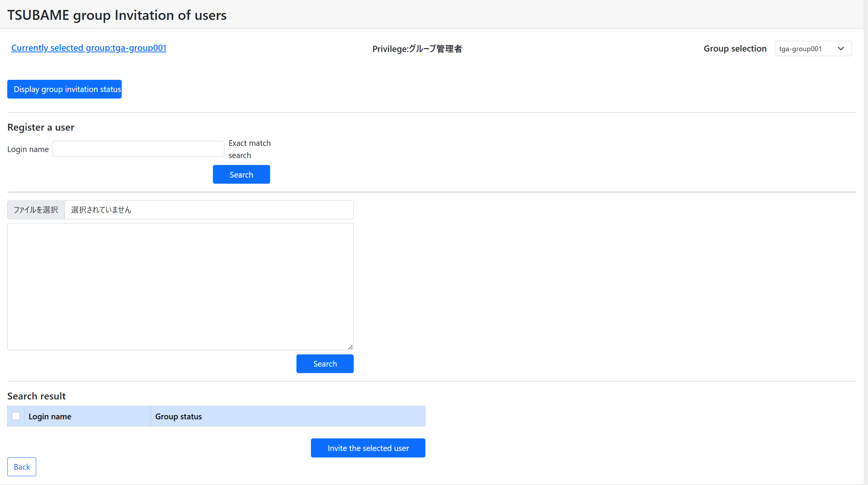Image resolution: width=868 pixels, height=485 pixels.
Task: Toggle the select-all checkbox in Search result
Action: [x=16, y=416]
